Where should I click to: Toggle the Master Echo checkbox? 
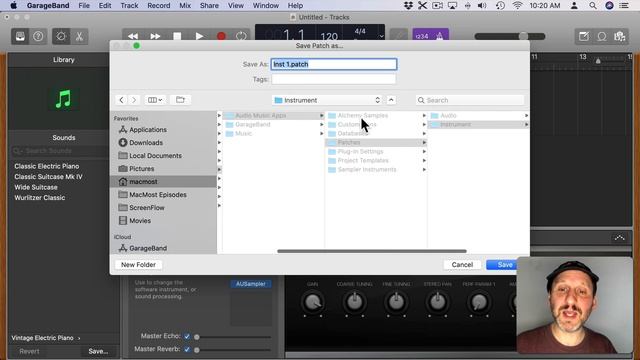pos(187,336)
